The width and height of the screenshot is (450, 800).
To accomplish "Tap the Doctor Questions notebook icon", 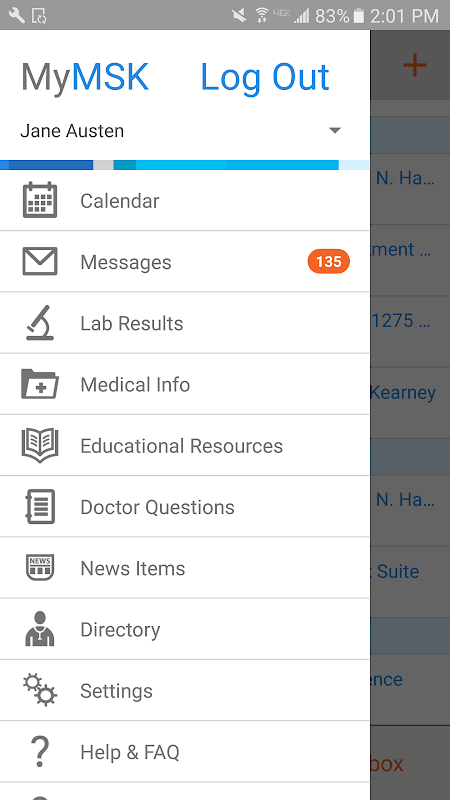I will (40, 506).
